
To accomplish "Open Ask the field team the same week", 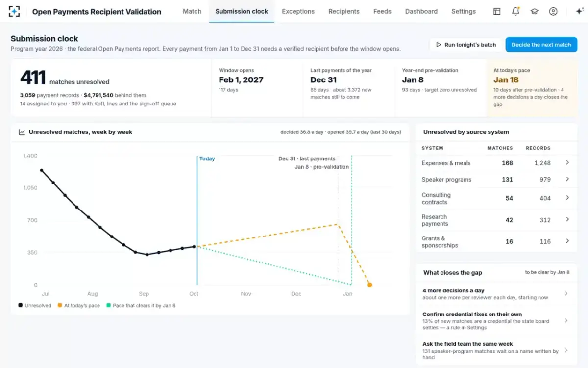I will [496, 350].
